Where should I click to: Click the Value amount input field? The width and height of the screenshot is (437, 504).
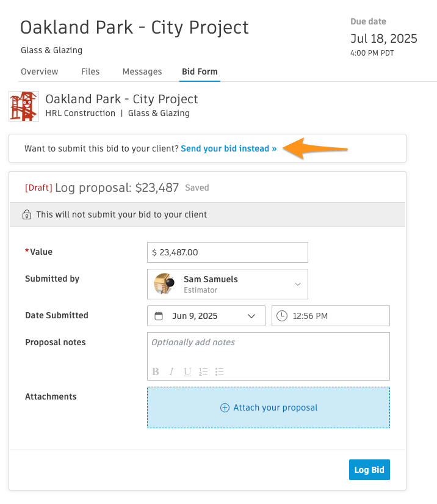click(x=228, y=252)
